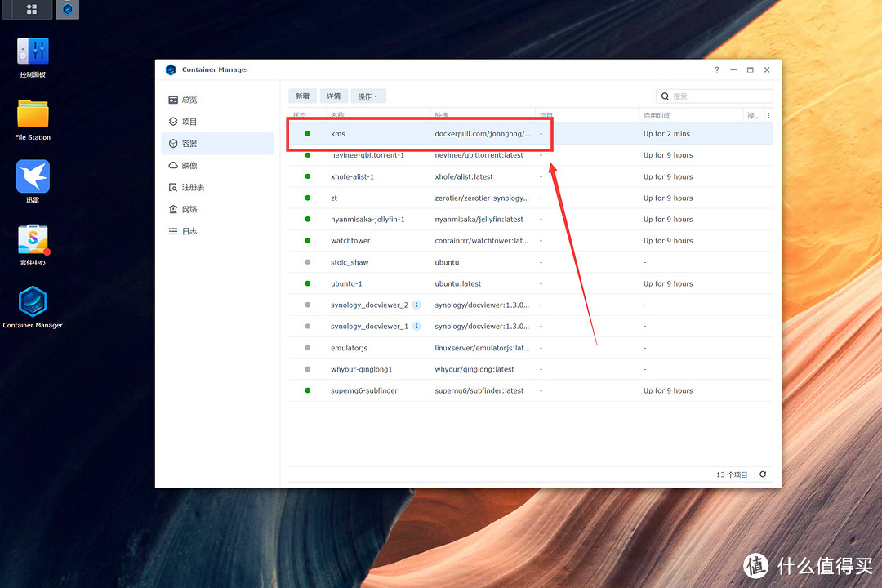Click the refresh icon near the item count

(x=762, y=474)
